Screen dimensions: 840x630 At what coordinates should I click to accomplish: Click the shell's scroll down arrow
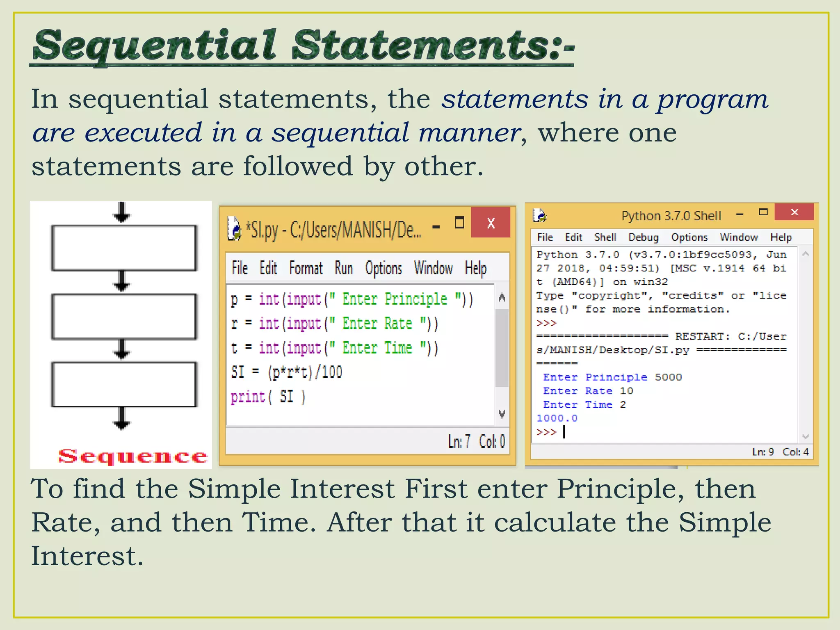click(x=805, y=436)
